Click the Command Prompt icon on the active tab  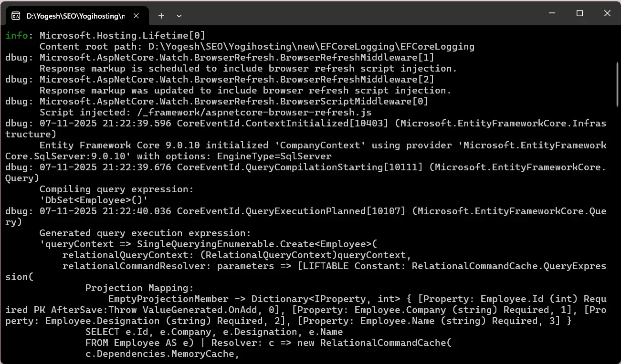pyautogui.click(x=18, y=15)
